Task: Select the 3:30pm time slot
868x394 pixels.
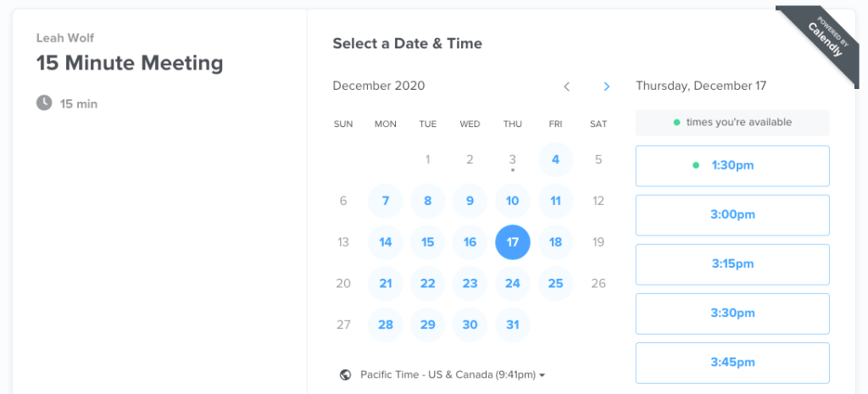Action: pos(732,313)
